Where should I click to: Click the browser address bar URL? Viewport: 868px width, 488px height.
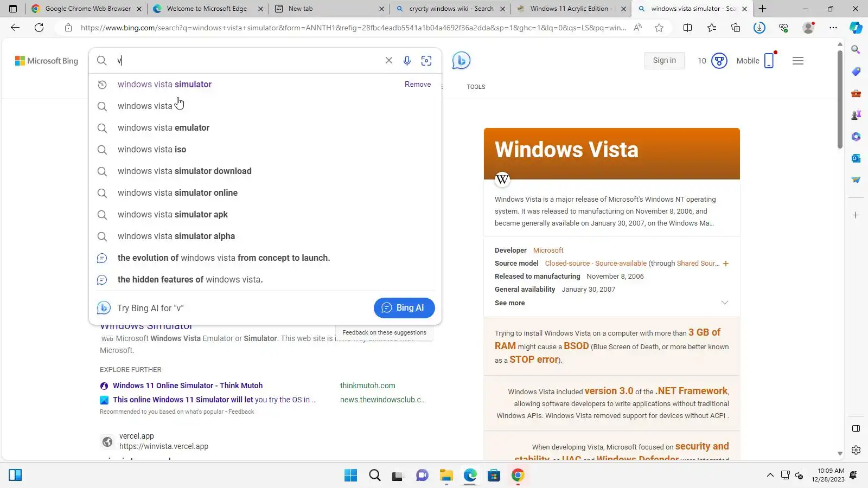353,28
